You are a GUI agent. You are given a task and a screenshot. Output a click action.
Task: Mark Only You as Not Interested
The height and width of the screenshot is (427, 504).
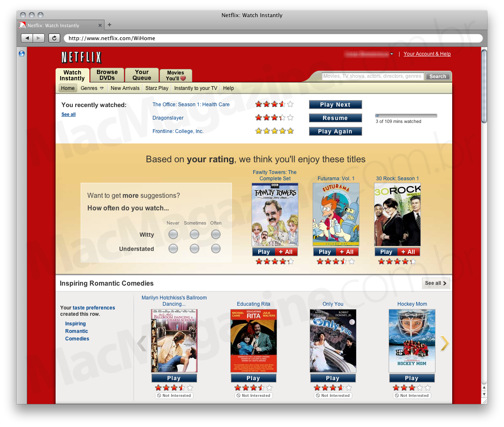tap(333, 395)
